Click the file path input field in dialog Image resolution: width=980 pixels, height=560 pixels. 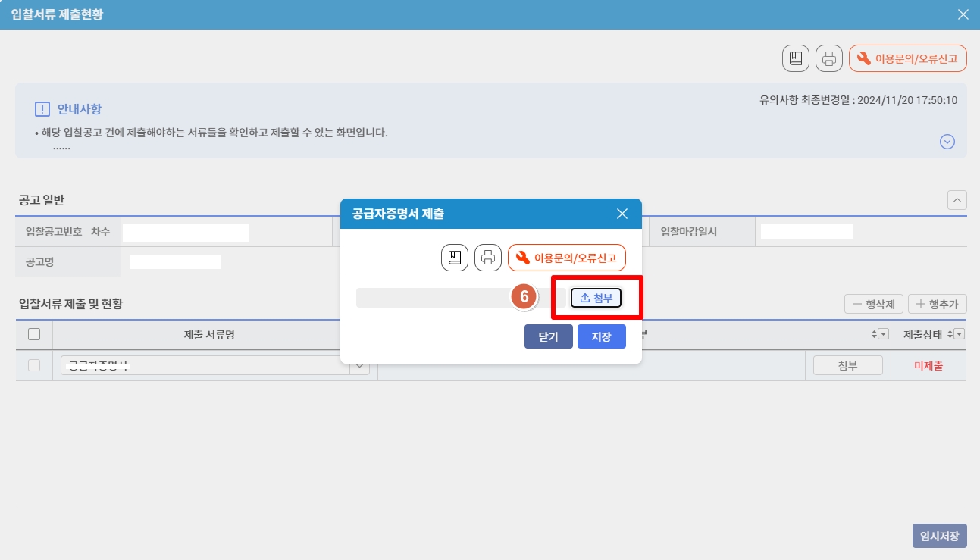[x=432, y=298]
